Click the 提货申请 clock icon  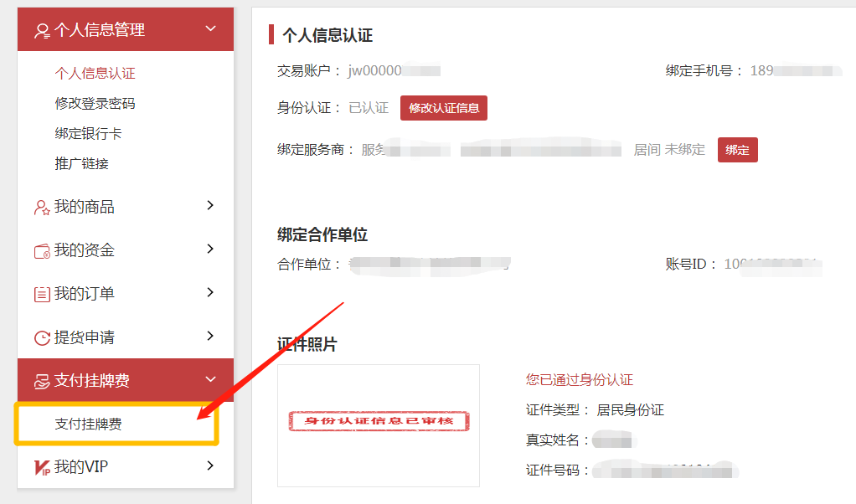pyautogui.click(x=42, y=338)
